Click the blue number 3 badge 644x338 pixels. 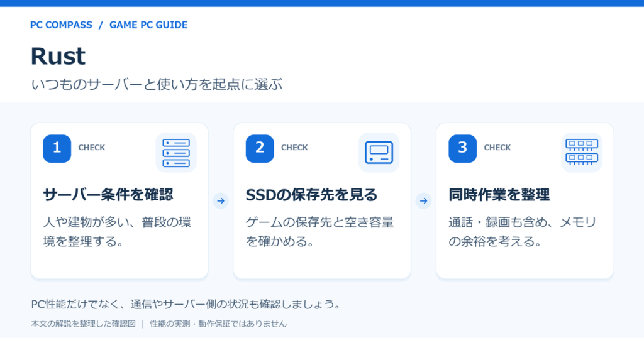tap(462, 148)
